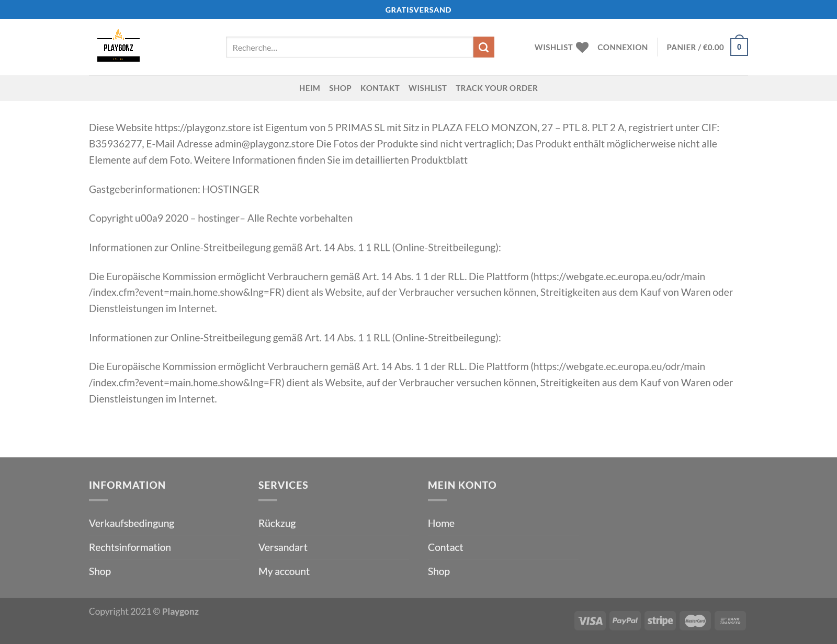Click the SERVICES footer heading
837x644 pixels.
coord(283,485)
